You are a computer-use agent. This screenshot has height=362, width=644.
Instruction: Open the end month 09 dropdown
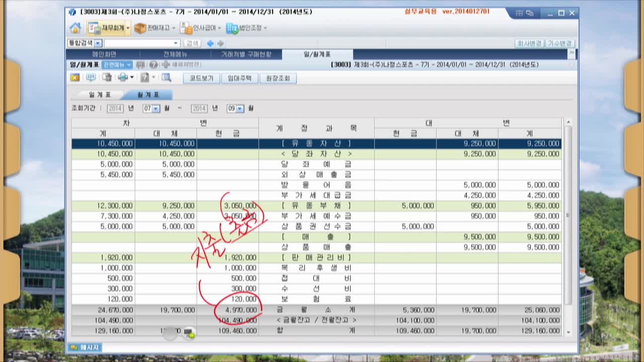click(x=240, y=108)
